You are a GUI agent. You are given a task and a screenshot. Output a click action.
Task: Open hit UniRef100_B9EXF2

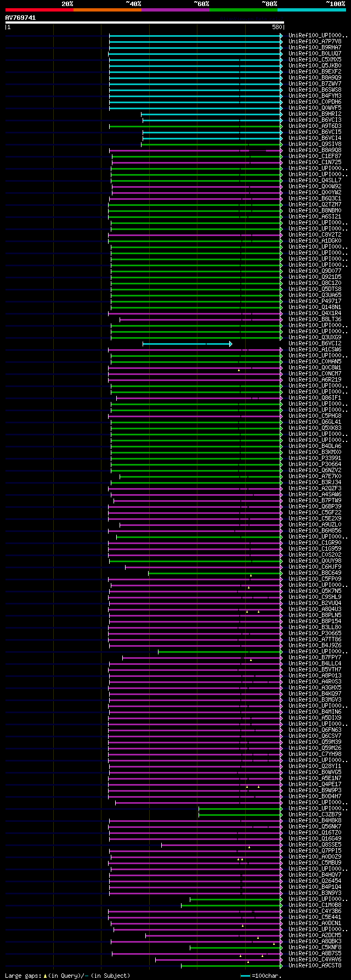[x=315, y=71]
